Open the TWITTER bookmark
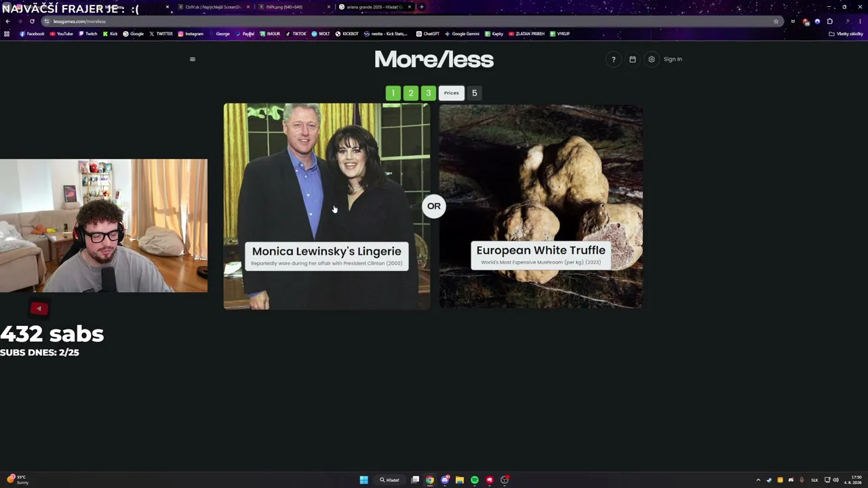This screenshot has width=868, height=488. [x=161, y=34]
